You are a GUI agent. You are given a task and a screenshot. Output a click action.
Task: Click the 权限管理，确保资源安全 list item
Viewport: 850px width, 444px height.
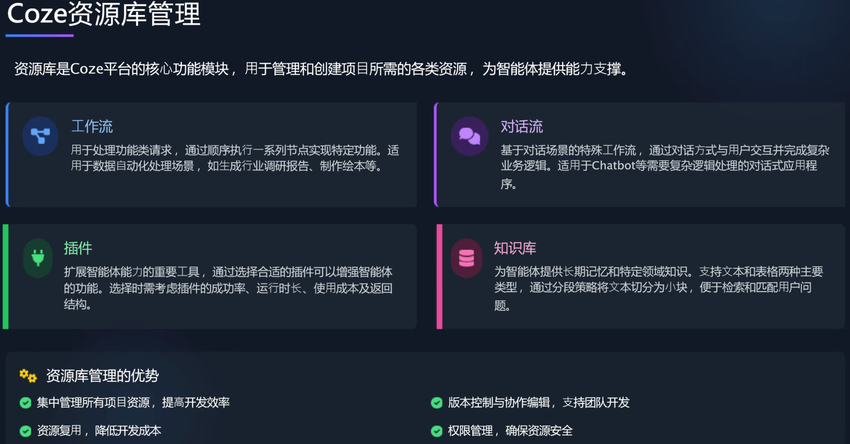[x=510, y=431]
